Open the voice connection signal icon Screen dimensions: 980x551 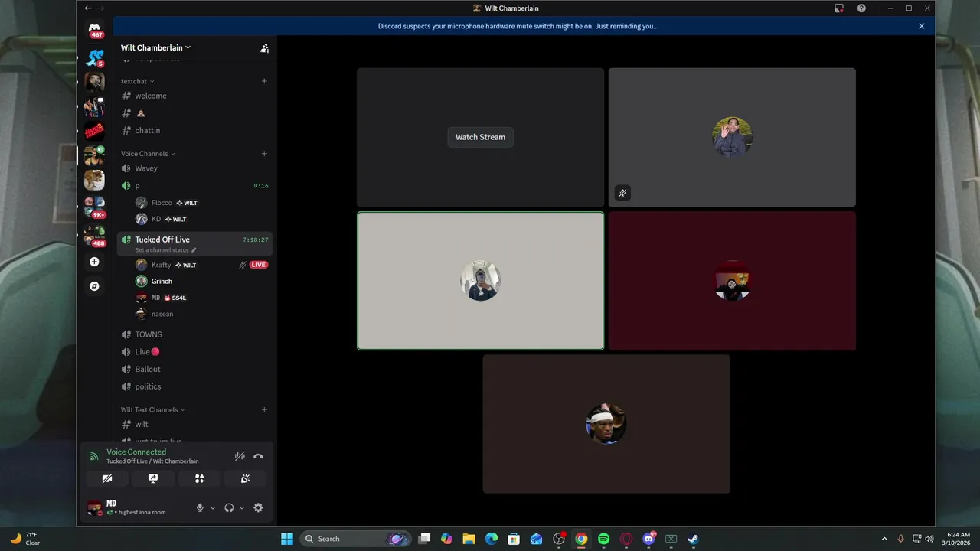(x=94, y=456)
